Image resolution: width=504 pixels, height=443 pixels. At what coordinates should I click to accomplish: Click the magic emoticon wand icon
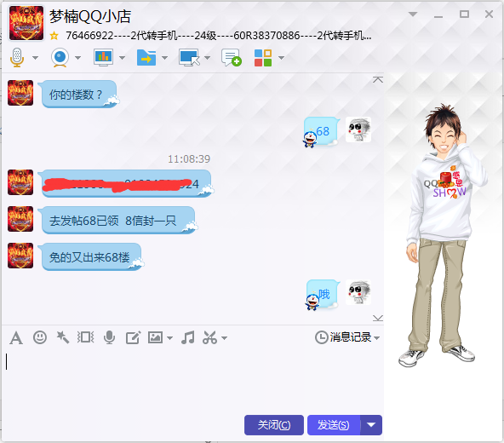coord(63,337)
